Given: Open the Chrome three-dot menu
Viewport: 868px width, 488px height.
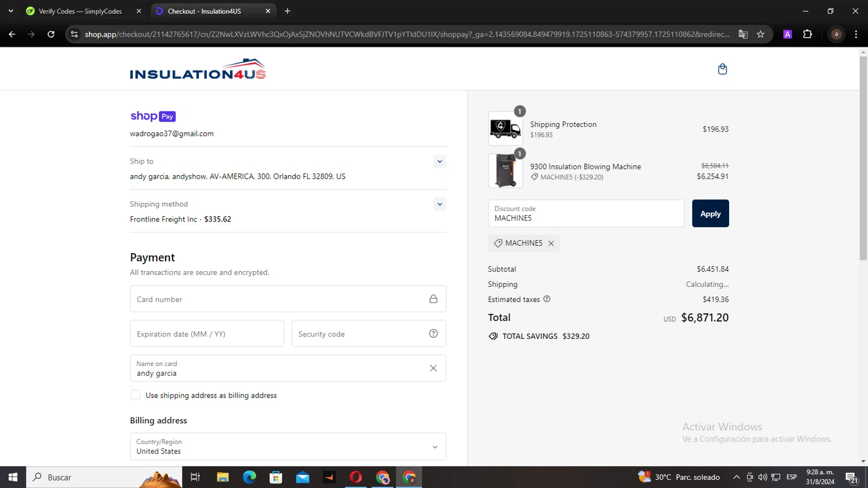Looking at the screenshot, I should click(x=856, y=34).
